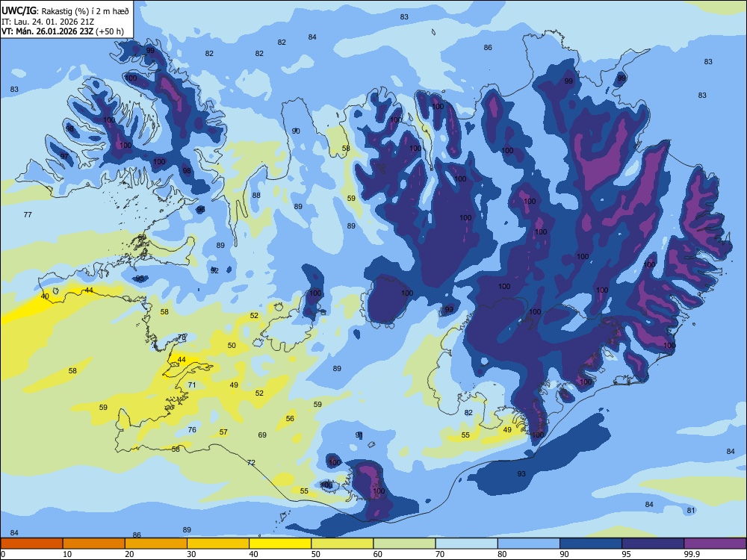Pick the light green 60–70 legend segment

coord(404,544)
